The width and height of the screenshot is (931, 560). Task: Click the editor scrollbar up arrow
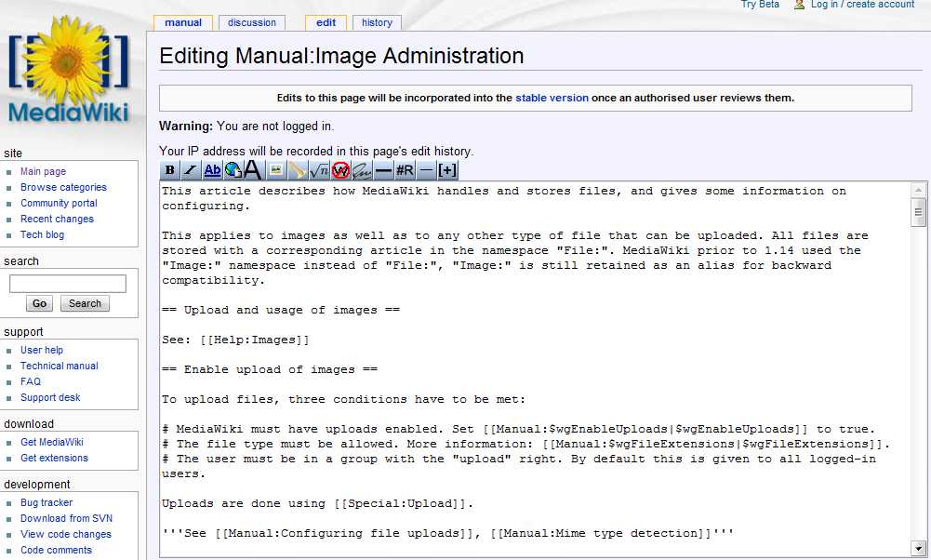tap(919, 190)
